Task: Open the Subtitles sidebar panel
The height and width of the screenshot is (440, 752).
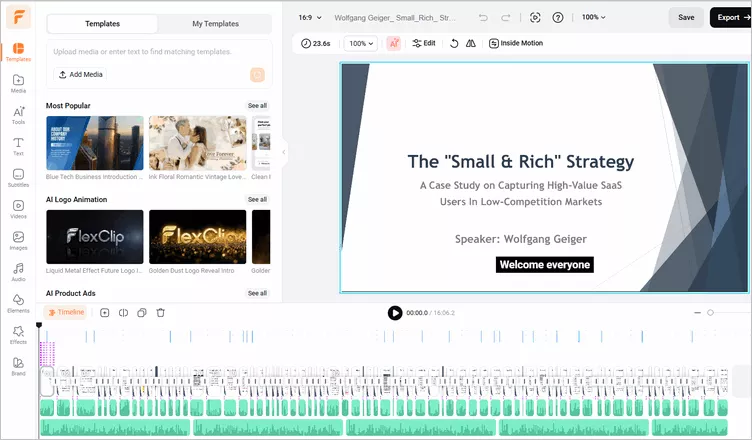Action: [x=18, y=178]
